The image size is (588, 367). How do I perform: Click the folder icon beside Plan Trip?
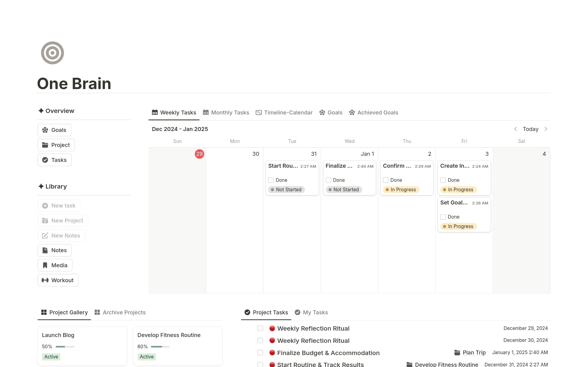[x=457, y=353]
